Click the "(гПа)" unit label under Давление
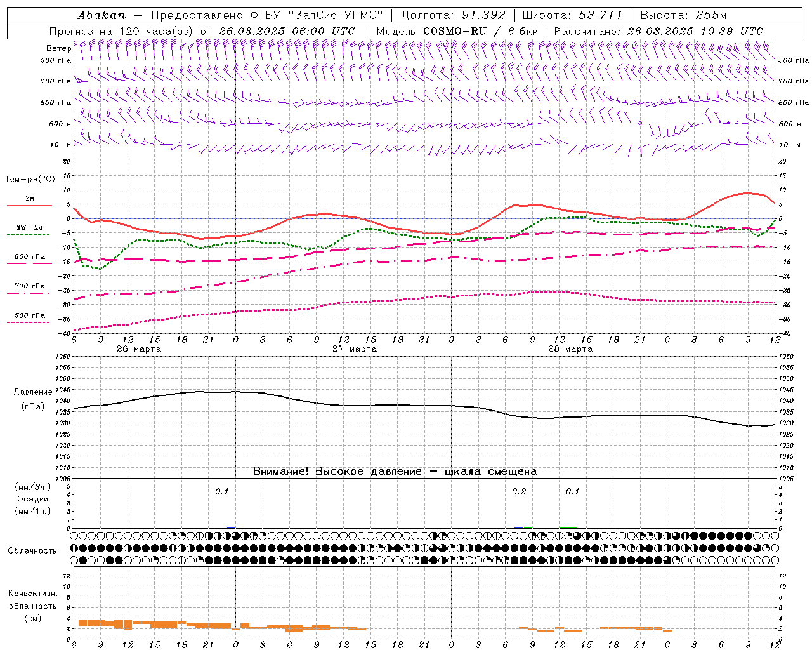812x650 pixels. (x=33, y=406)
